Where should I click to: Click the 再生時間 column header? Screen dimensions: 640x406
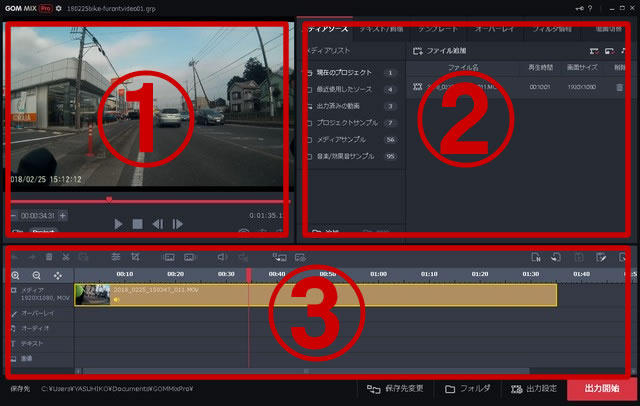point(540,67)
